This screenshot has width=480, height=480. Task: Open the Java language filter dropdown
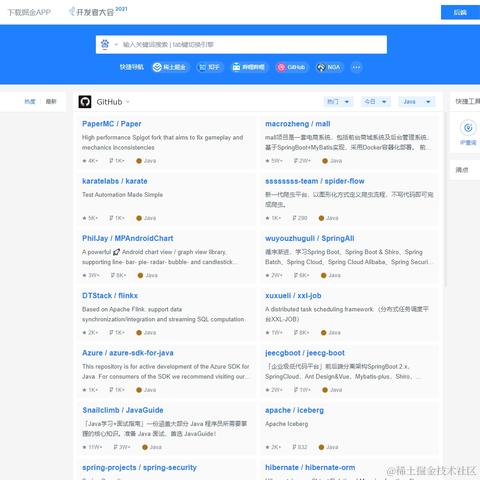[x=417, y=102]
